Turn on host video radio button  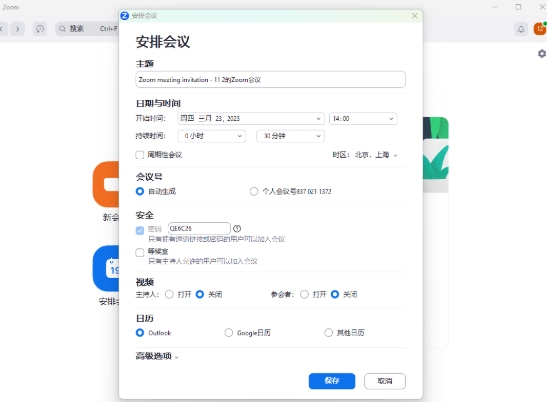[x=169, y=295]
